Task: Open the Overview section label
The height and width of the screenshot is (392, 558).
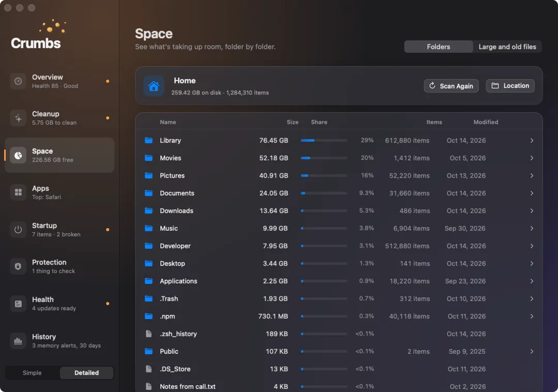Action: click(x=48, y=77)
